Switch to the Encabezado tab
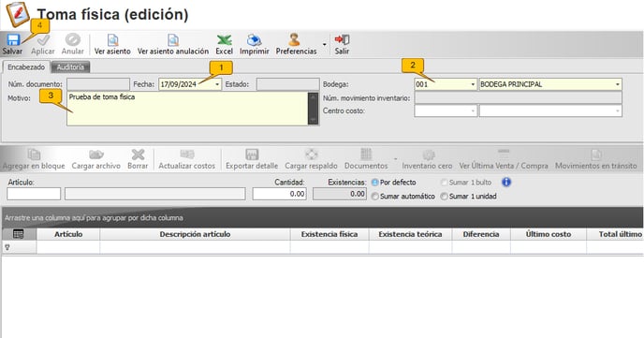Viewport: 644px width, 338px height. (26, 66)
